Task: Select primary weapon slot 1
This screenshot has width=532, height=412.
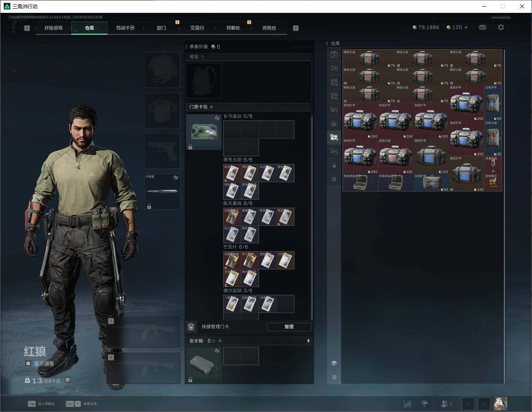Action: coord(144,332)
